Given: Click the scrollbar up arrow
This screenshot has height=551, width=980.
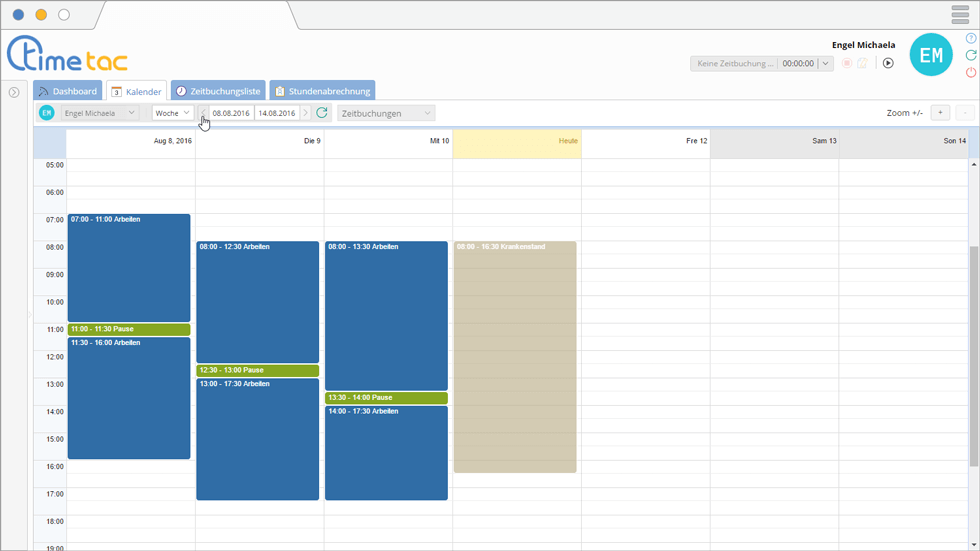Looking at the screenshot, I should 974,164.
